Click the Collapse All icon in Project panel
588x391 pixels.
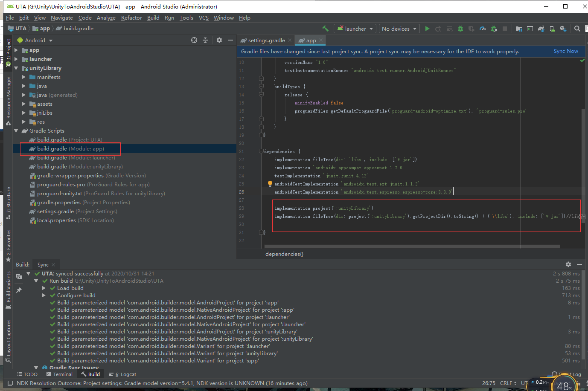[205, 40]
